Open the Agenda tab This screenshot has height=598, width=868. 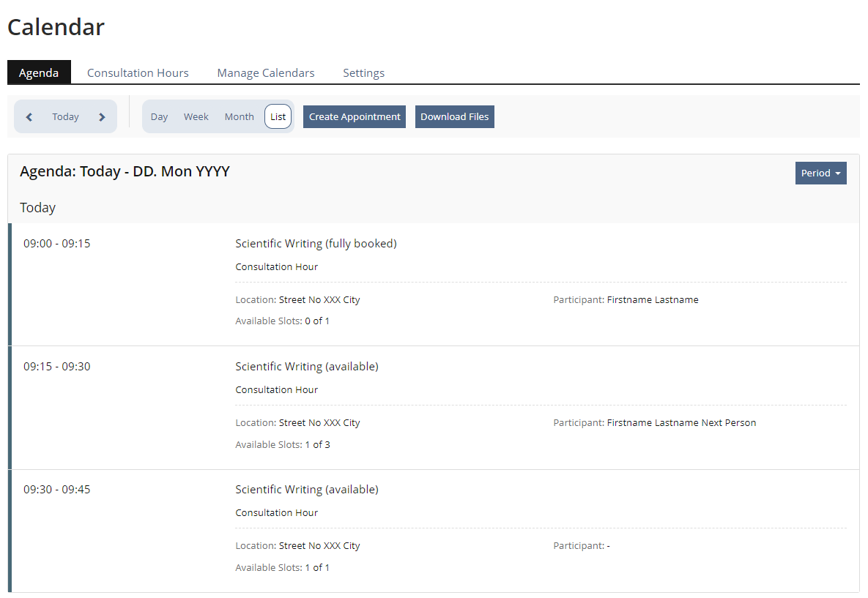[x=39, y=73]
